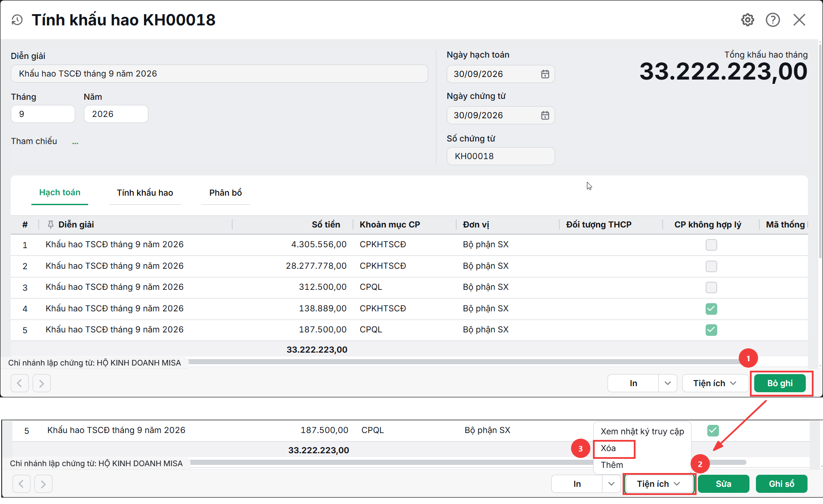Click CPKHTSCĐ cell in row 4

click(x=383, y=308)
